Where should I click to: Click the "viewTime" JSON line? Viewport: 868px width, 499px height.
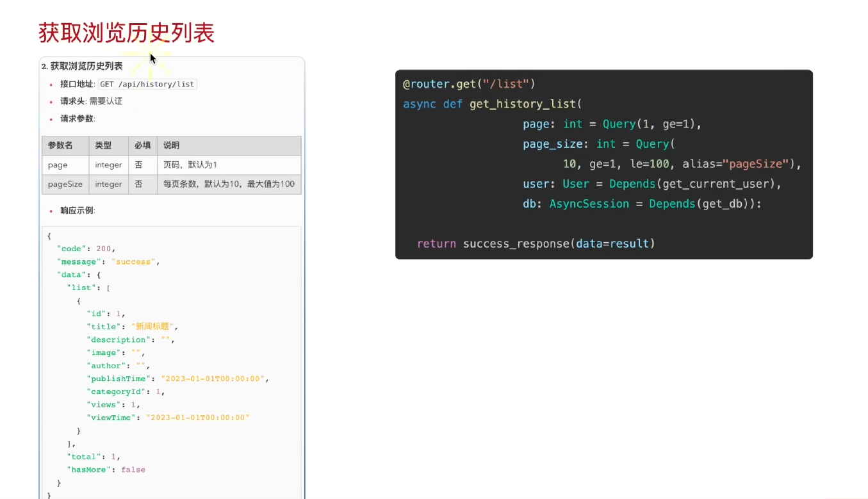168,417
